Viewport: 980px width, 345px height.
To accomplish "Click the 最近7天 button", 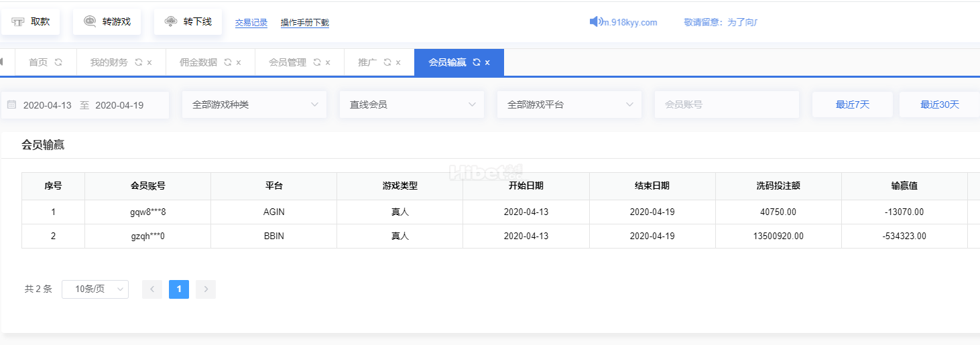I will click(x=852, y=105).
